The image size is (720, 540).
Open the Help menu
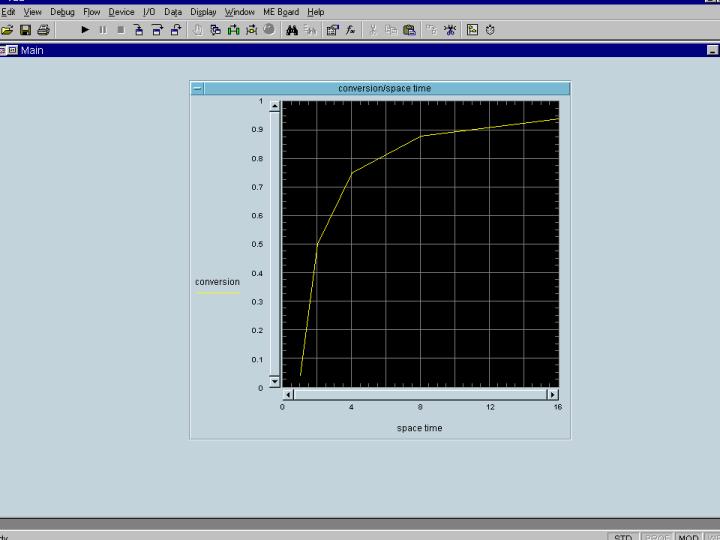[x=316, y=12]
